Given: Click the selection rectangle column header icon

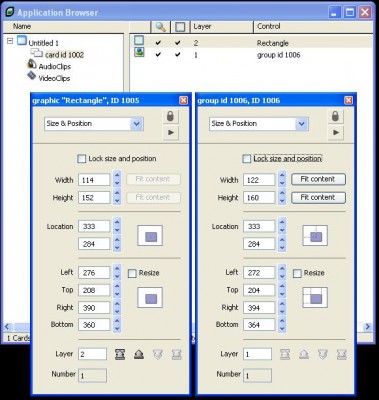Looking at the screenshot, I should click(x=180, y=27).
